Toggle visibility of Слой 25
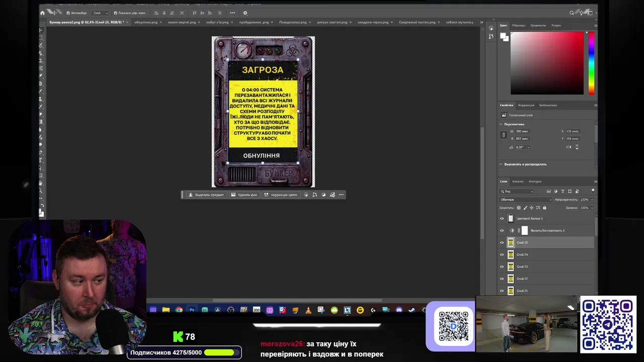The width and height of the screenshot is (644, 362). (x=502, y=242)
